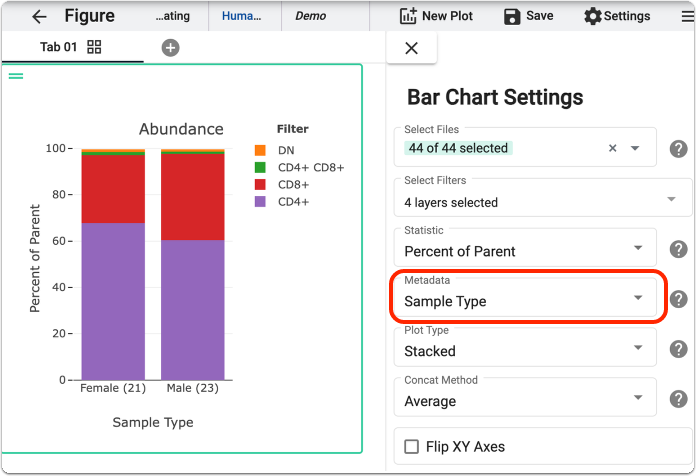Click the Bar Chart Settings heading
696x476 pixels.
pos(495,97)
